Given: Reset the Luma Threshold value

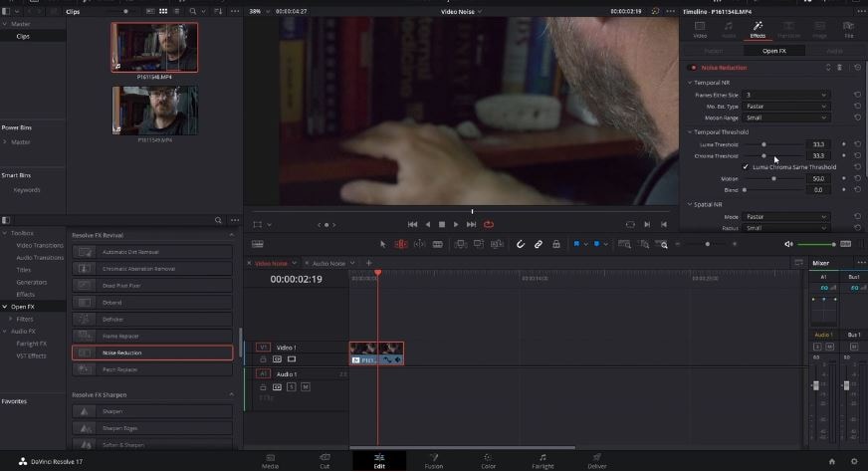Looking at the screenshot, I should pyautogui.click(x=857, y=144).
